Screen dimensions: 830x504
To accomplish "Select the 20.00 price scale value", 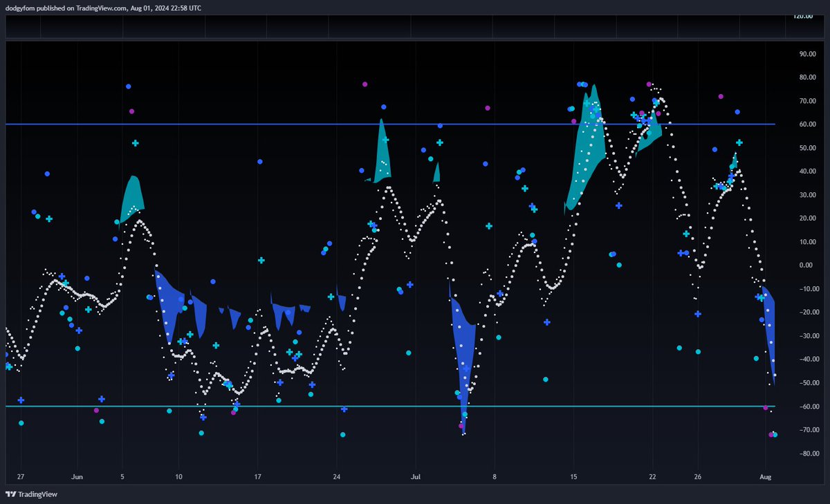I will (x=806, y=218).
